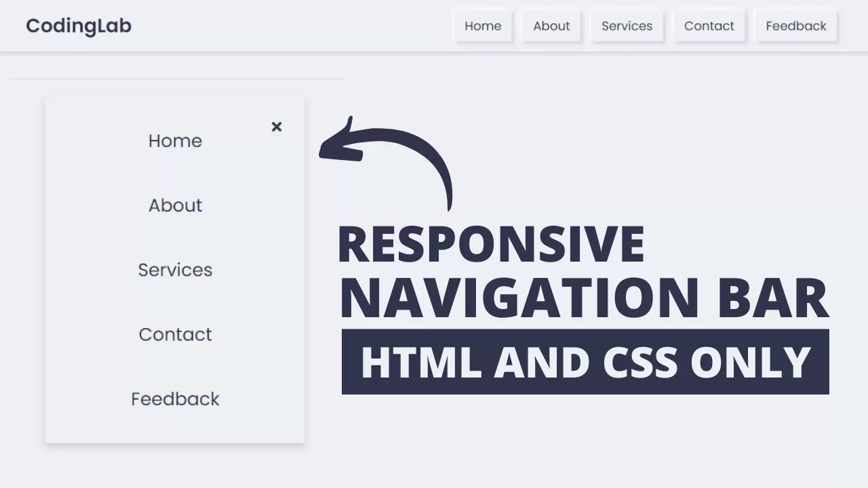Select About in the top navigation bar
This screenshot has height=488, width=868.
coord(551,26)
